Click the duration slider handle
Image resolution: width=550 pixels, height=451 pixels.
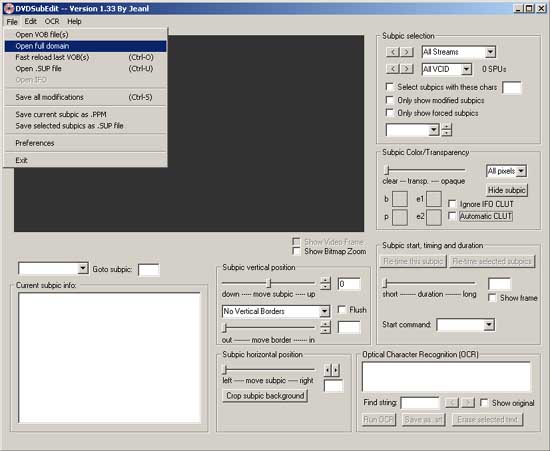[385, 283]
